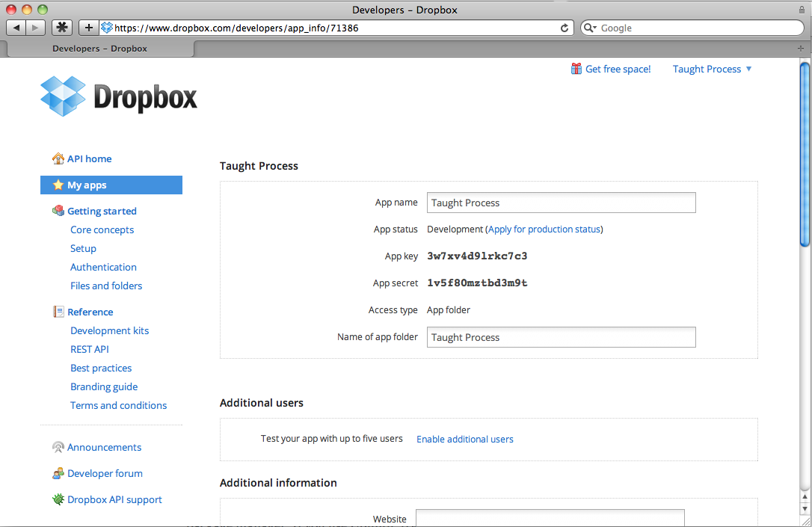Click the App name input field
The width and height of the screenshot is (812, 527).
(561, 203)
